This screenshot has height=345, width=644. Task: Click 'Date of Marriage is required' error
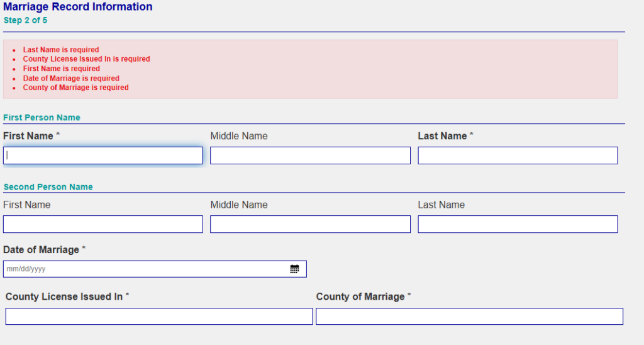tap(71, 78)
